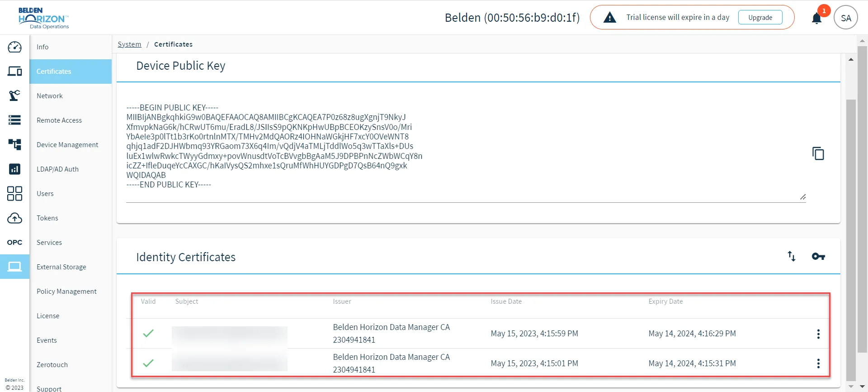Viewport: 868px width, 392px height.
Task: Open the SA user avatar menu
Action: coord(846,18)
